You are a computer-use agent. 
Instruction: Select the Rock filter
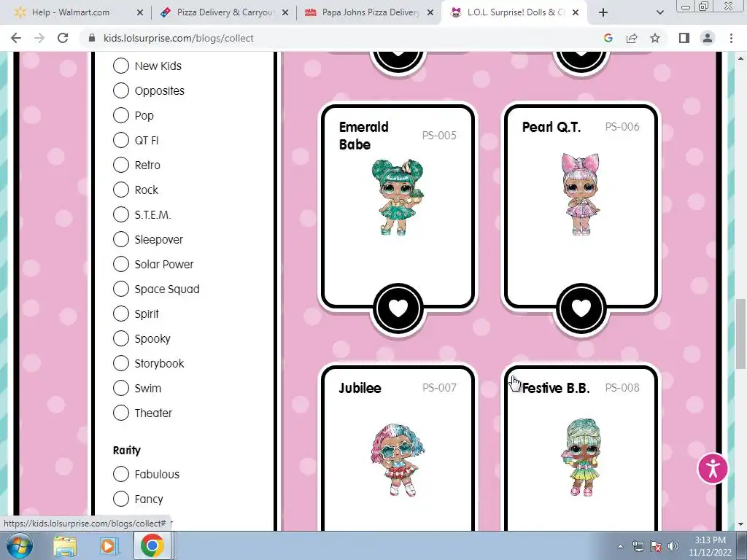coord(121,190)
